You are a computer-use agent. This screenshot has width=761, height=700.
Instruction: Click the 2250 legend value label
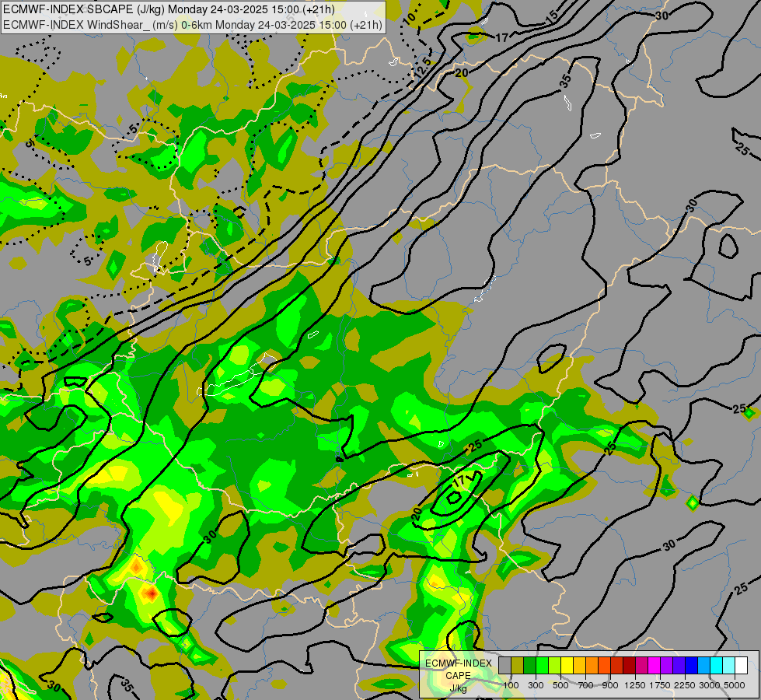685,685
